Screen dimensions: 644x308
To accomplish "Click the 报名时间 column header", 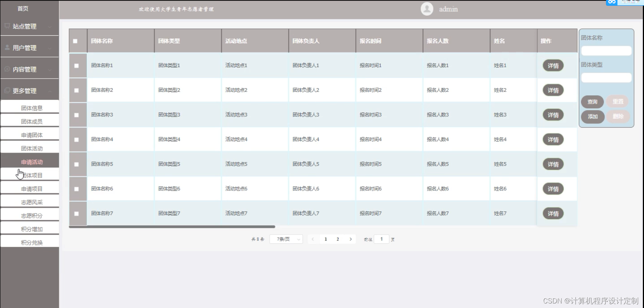I will tap(389, 41).
